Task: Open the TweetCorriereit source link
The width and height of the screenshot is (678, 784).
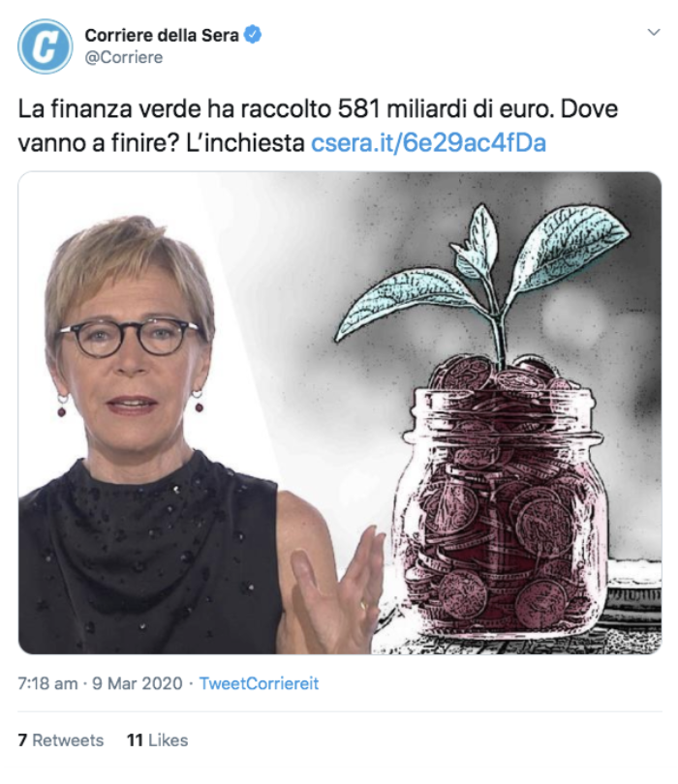Action: [x=259, y=683]
